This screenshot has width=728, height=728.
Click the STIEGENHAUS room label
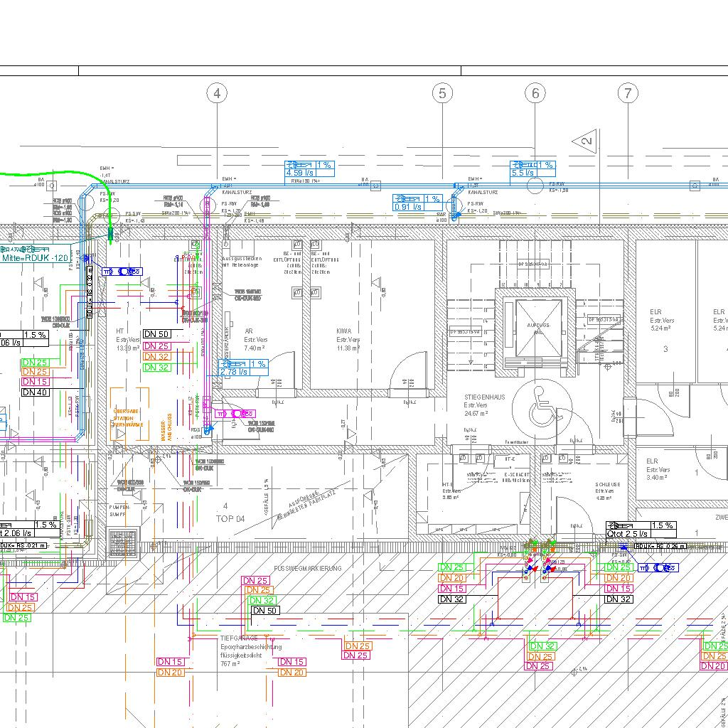tap(485, 397)
